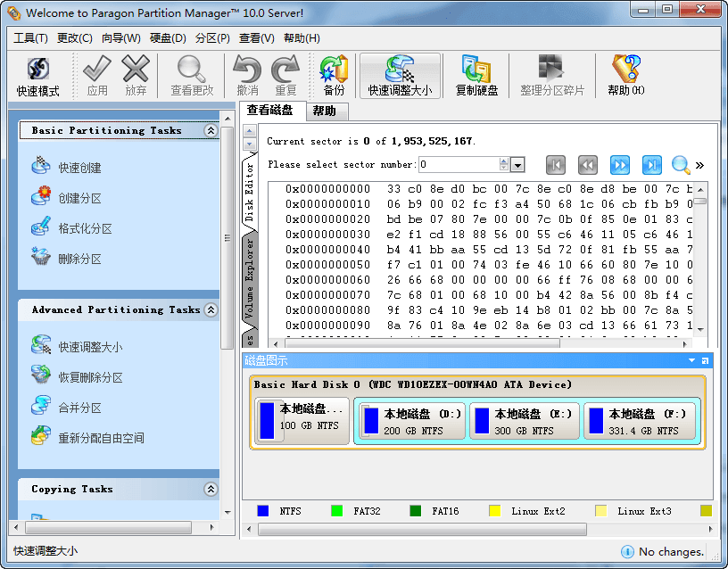Expand the Copying Tasks panel chevron
This screenshot has width=728, height=569.
pyautogui.click(x=211, y=490)
